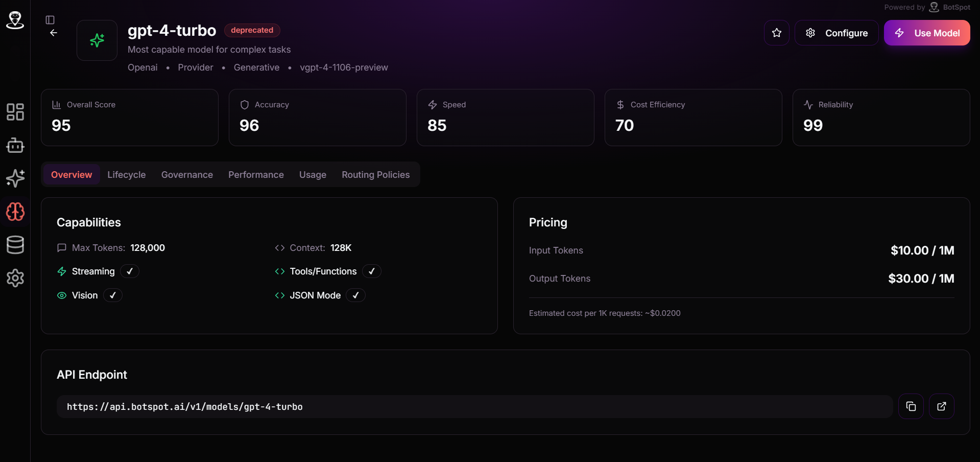Screen dimensions: 980x462
Task: Click the Streaming lightning icon
Action: tap(62, 271)
